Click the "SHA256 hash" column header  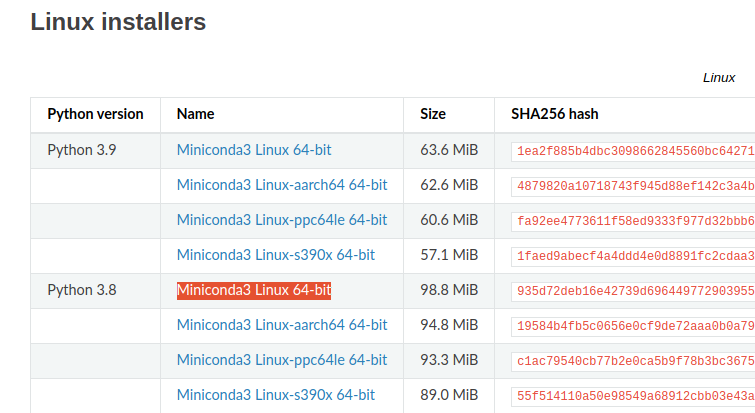[554, 114]
